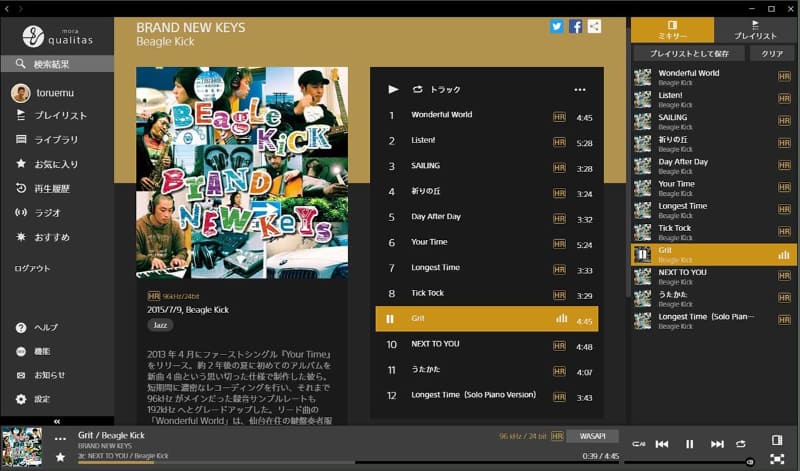Open Settings gear in the sidebar
The width and height of the screenshot is (800, 471).
click(33, 399)
